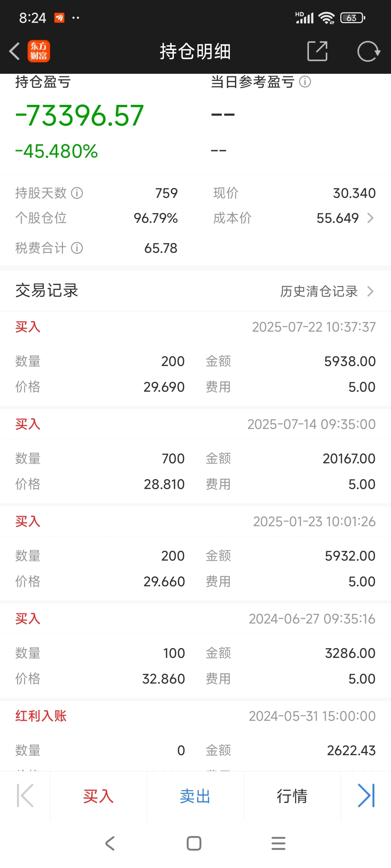Refresh the position details page
The height and width of the screenshot is (868, 391).
tap(369, 51)
